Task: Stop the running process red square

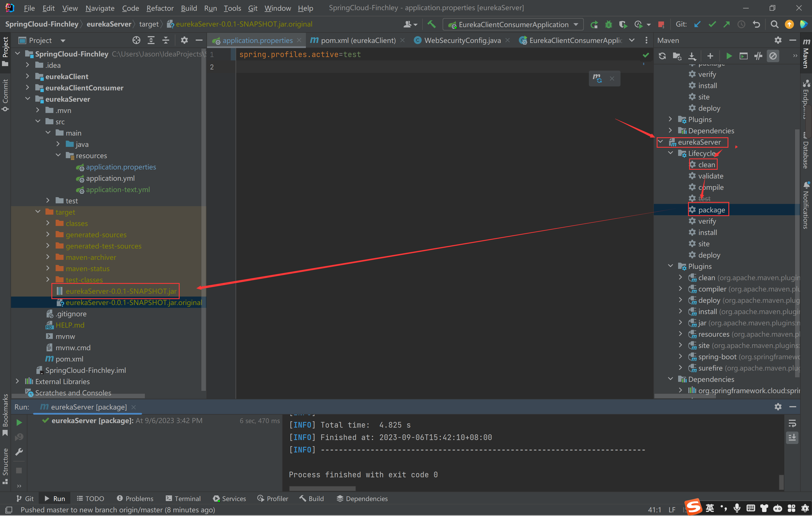Action: click(661, 24)
